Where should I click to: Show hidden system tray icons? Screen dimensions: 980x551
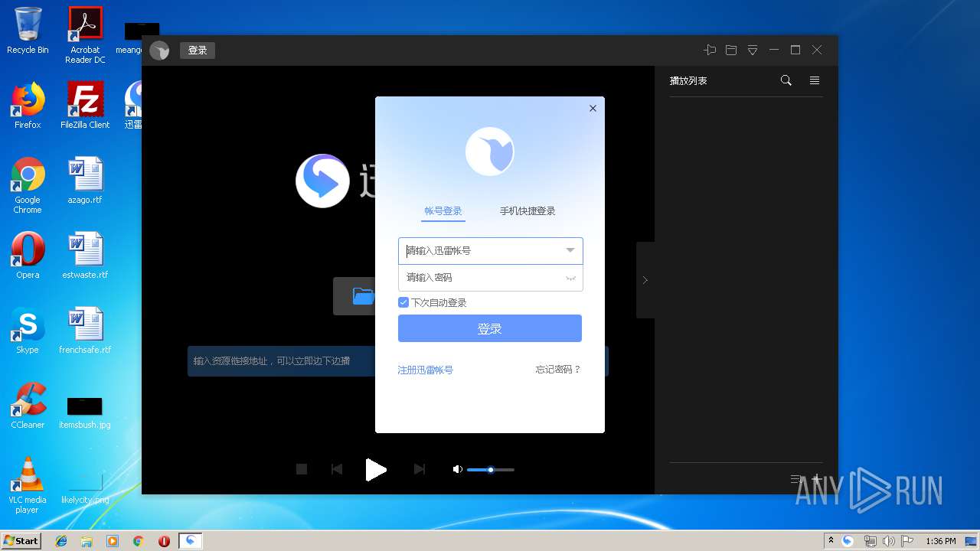[831, 541]
